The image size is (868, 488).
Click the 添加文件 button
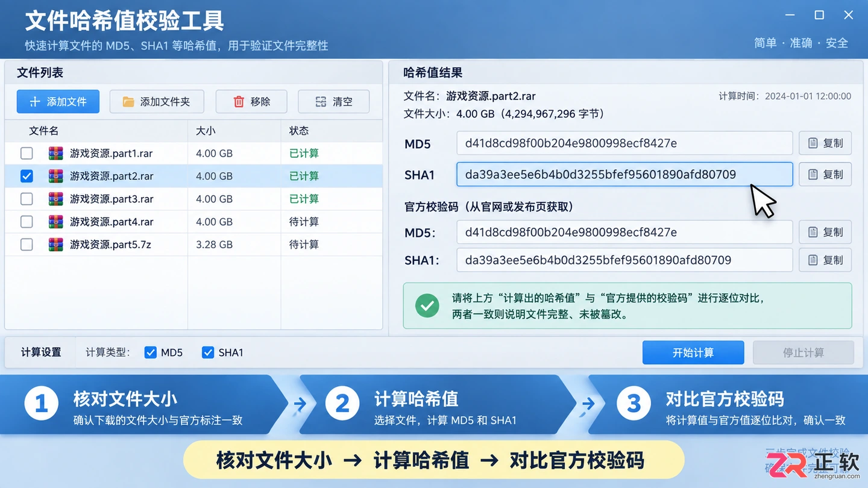pos(58,102)
